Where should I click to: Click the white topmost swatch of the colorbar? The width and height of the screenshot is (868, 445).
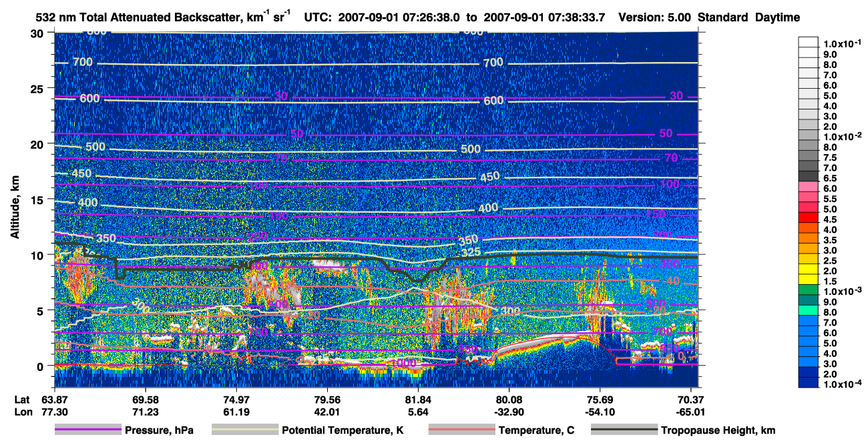(809, 41)
